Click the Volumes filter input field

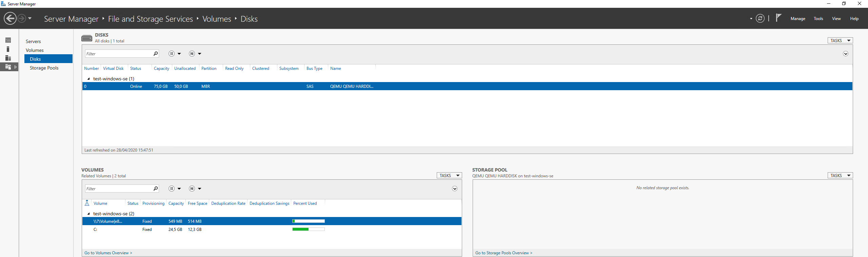[119, 189]
